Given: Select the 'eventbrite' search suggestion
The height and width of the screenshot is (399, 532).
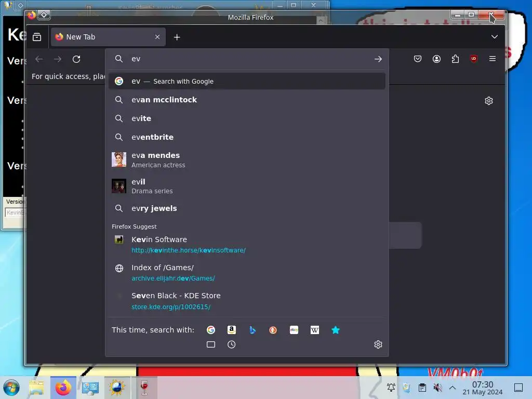Looking at the screenshot, I should point(247,137).
